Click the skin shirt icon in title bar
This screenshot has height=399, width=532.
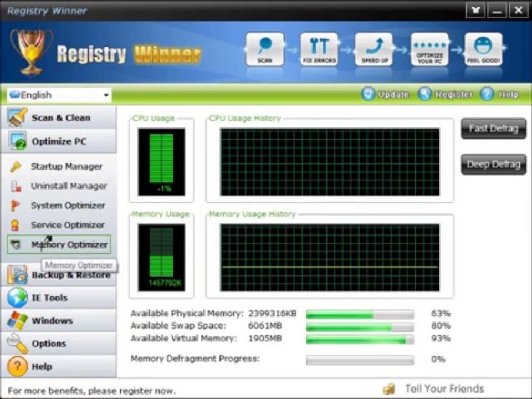point(475,10)
